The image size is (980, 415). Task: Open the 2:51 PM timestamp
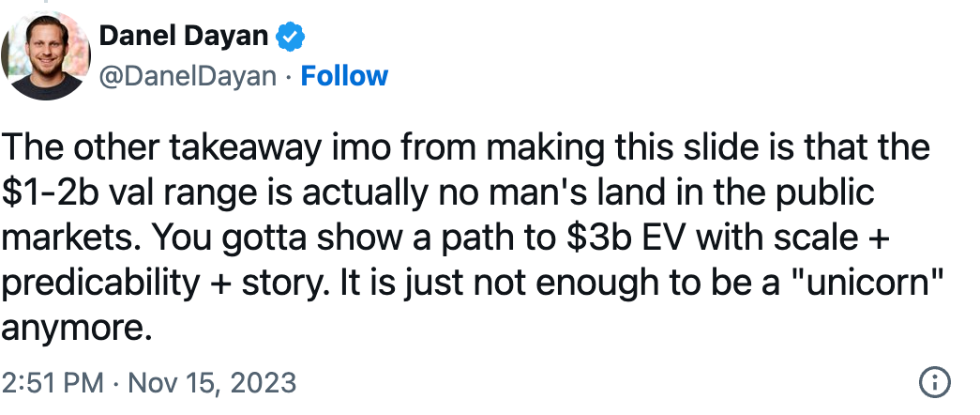click(x=53, y=382)
